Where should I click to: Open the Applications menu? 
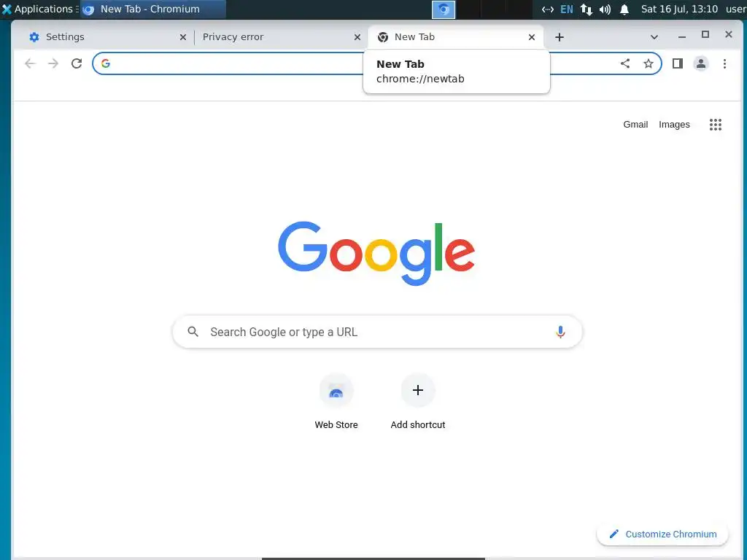tap(39, 9)
